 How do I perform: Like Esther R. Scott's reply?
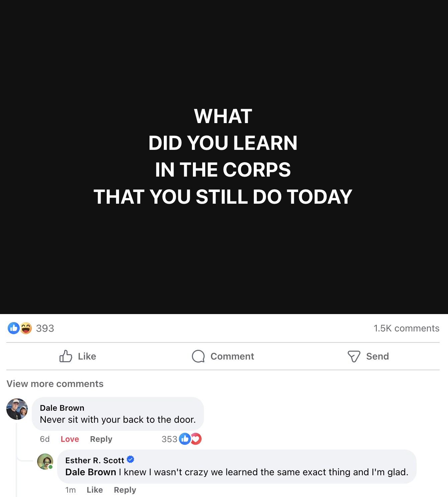pyautogui.click(x=95, y=490)
